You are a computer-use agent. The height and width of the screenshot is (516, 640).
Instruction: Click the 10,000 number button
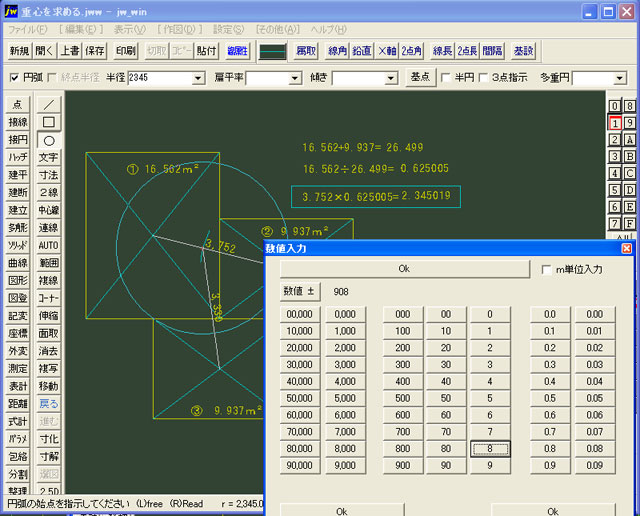[300, 331]
